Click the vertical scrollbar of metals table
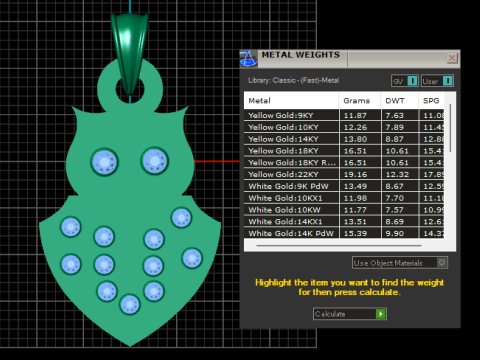Viewport: 480px width, 360px height. (450, 128)
